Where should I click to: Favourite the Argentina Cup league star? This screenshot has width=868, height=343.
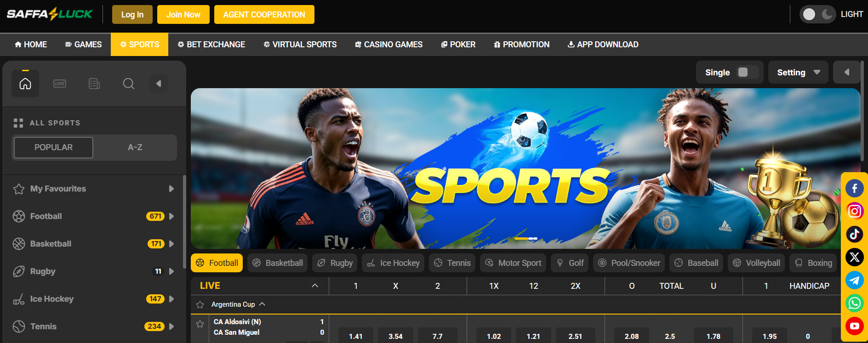(x=200, y=304)
